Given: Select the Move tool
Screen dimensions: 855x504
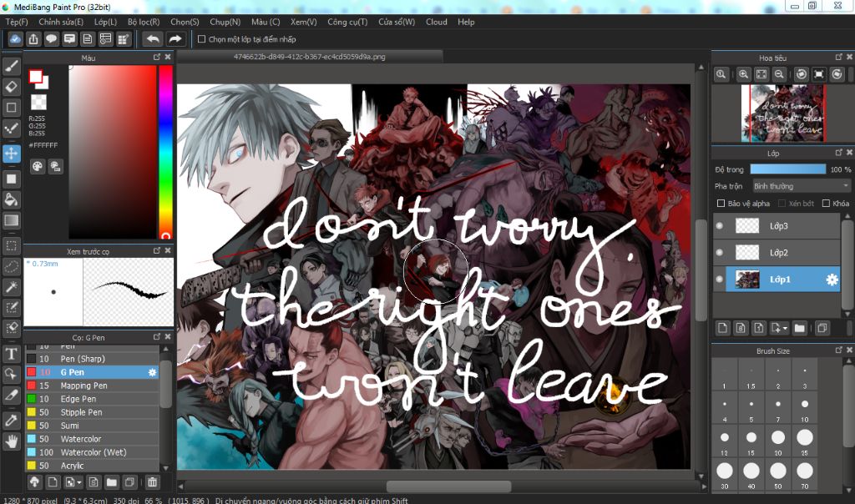Looking at the screenshot, I should click(x=12, y=154).
